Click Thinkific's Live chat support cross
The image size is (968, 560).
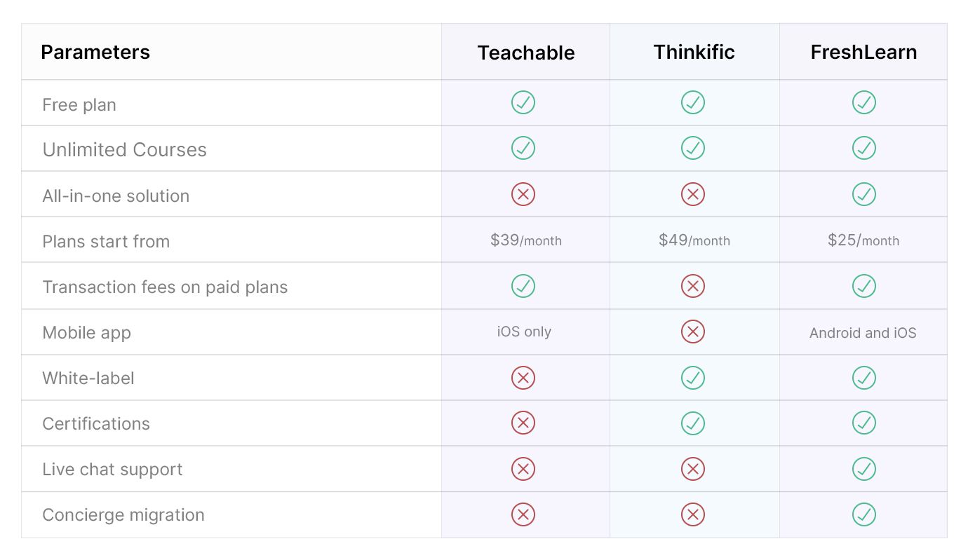(693, 469)
